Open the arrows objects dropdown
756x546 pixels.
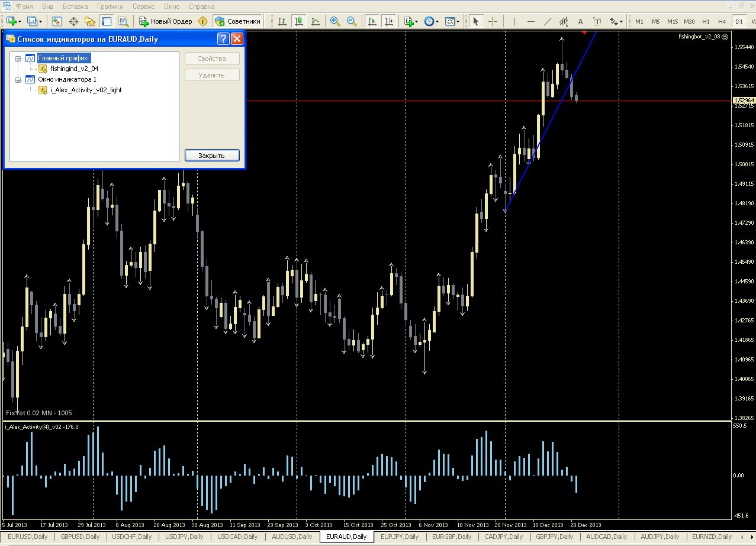point(616,21)
